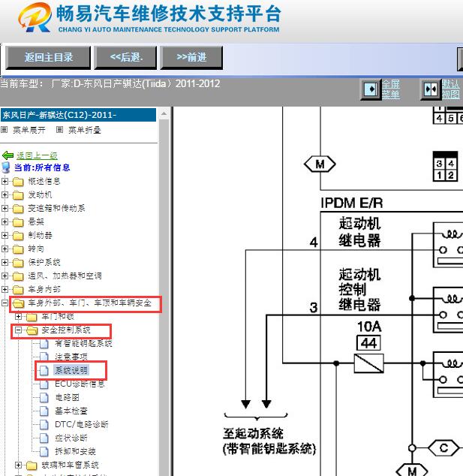Open 注意事项 document

tap(71, 357)
